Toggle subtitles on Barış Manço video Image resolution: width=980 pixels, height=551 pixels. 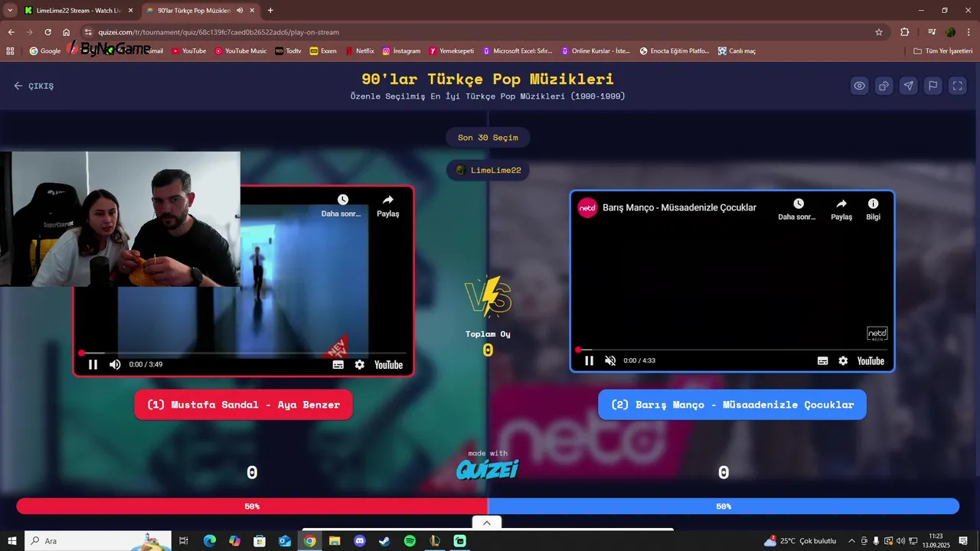[x=822, y=360]
